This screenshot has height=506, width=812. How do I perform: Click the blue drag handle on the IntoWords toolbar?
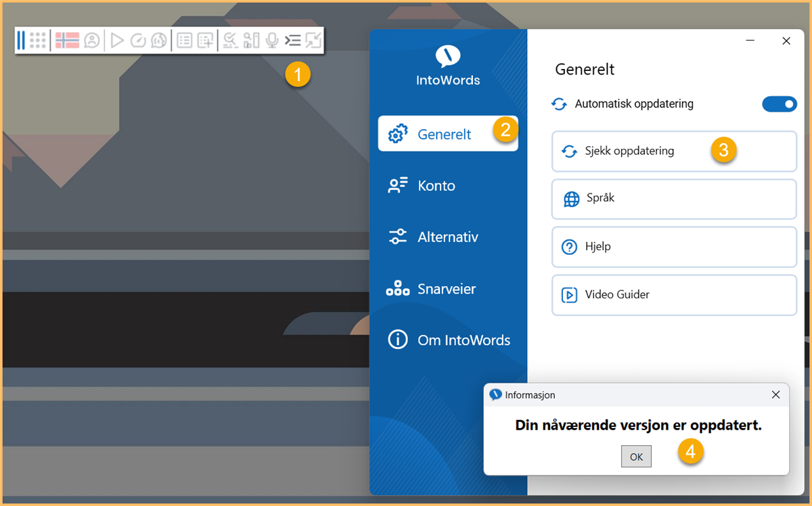click(21, 41)
